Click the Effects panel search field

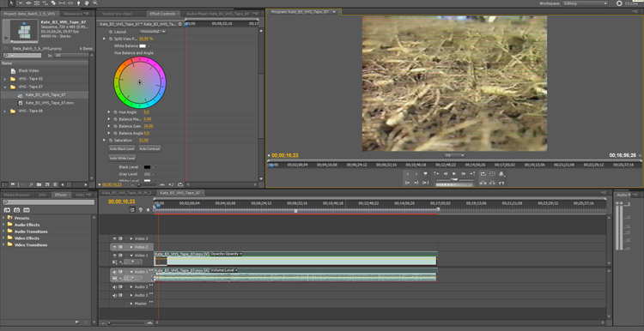point(48,202)
